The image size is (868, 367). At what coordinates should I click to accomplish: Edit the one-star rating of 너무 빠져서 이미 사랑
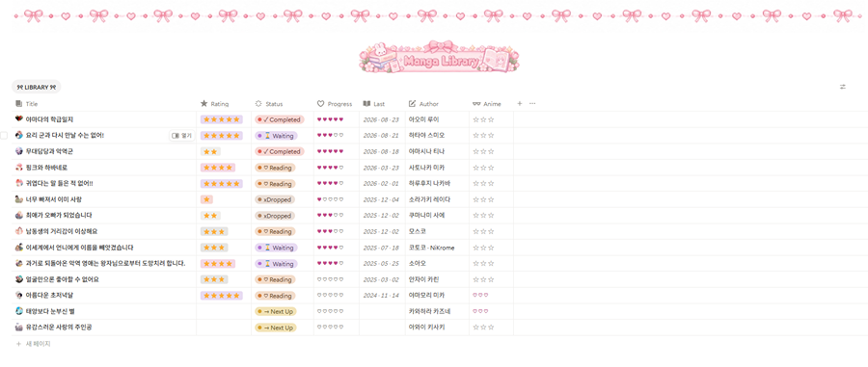[206, 199]
